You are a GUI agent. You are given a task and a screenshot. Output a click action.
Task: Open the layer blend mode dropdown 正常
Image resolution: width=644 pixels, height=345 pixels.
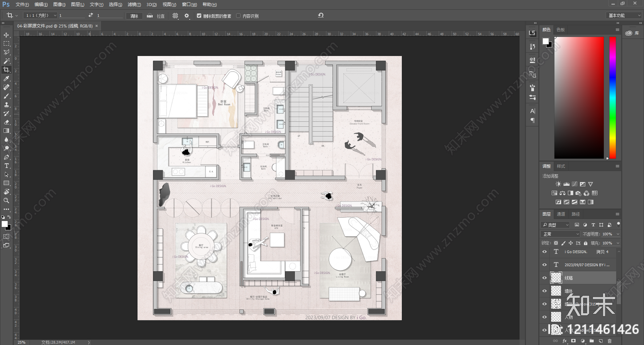pyautogui.click(x=561, y=234)
